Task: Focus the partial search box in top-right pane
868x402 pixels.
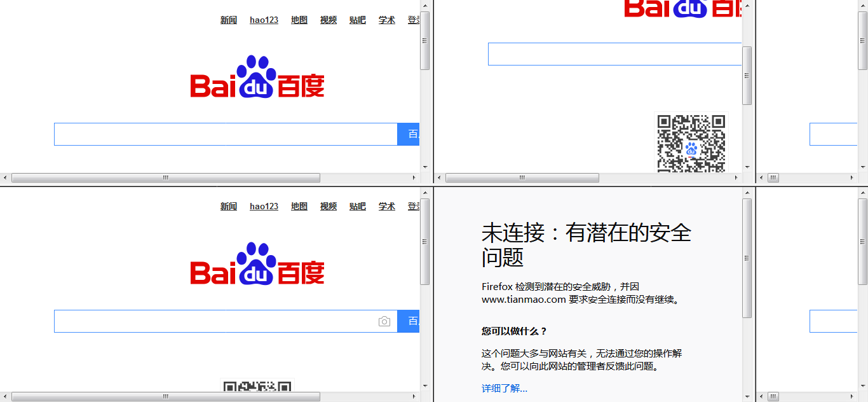Action: (833, 134)
